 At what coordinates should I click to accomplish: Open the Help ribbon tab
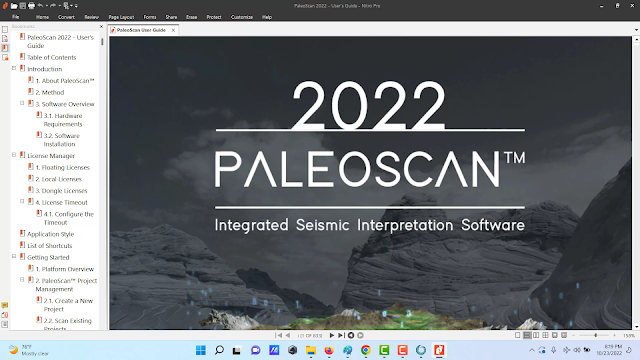267,17
